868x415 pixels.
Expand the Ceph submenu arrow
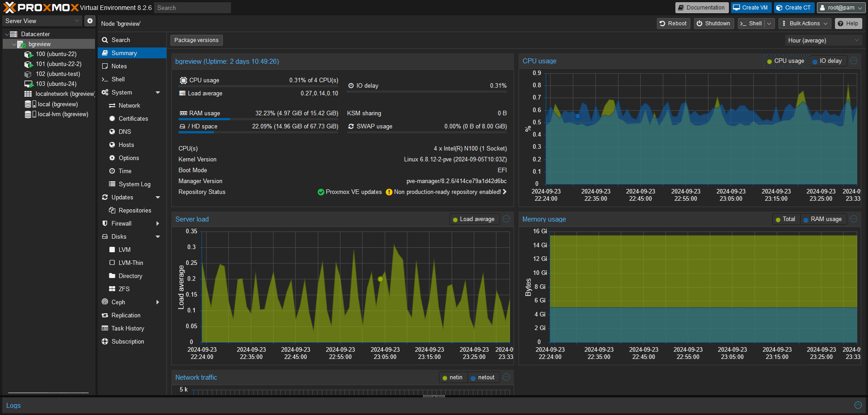click(158, 302)
